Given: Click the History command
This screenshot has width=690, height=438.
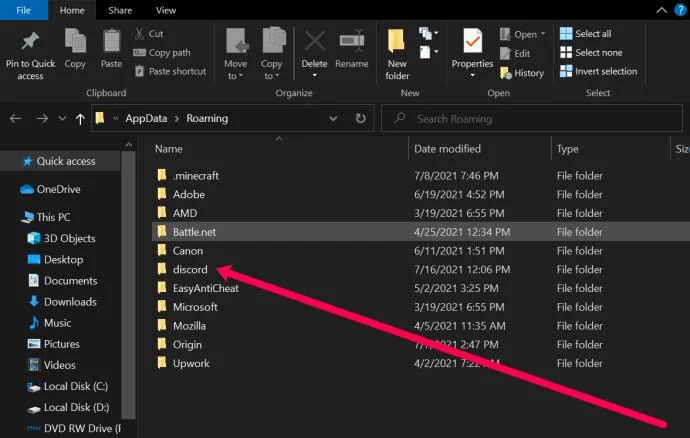Looking at the screenshot, I should (x=522, y=73).
